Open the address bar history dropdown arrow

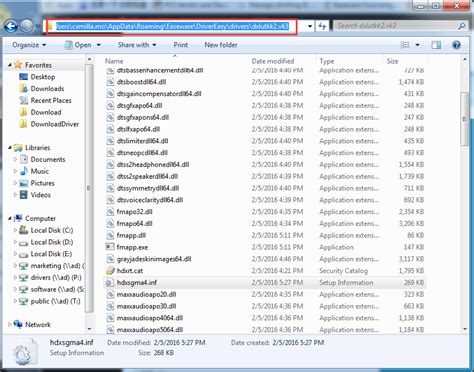[310, 26]
